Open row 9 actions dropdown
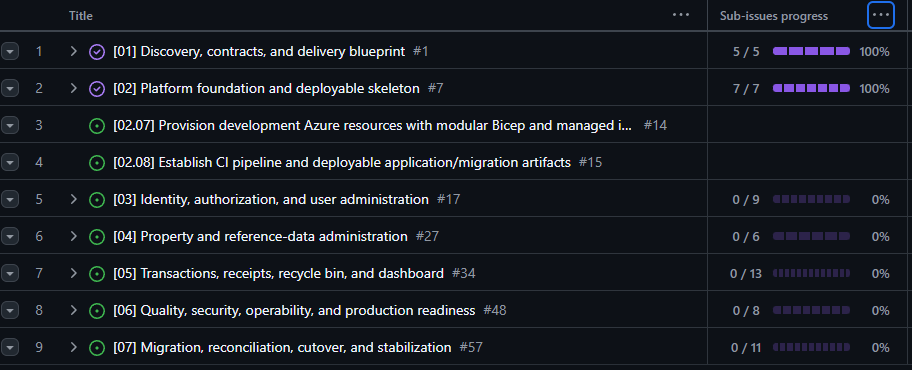This screenshot has width=912, height=370. [x=10, y=348]
